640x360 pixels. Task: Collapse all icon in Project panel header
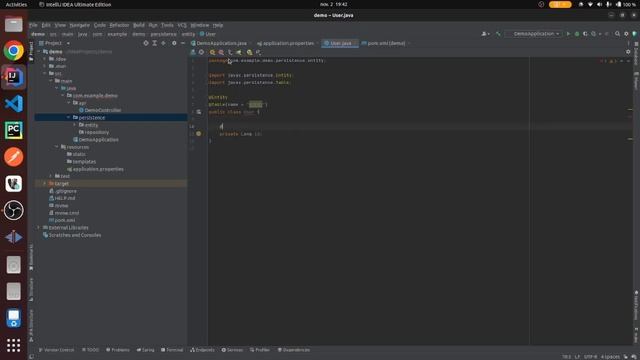click(163, 43)
